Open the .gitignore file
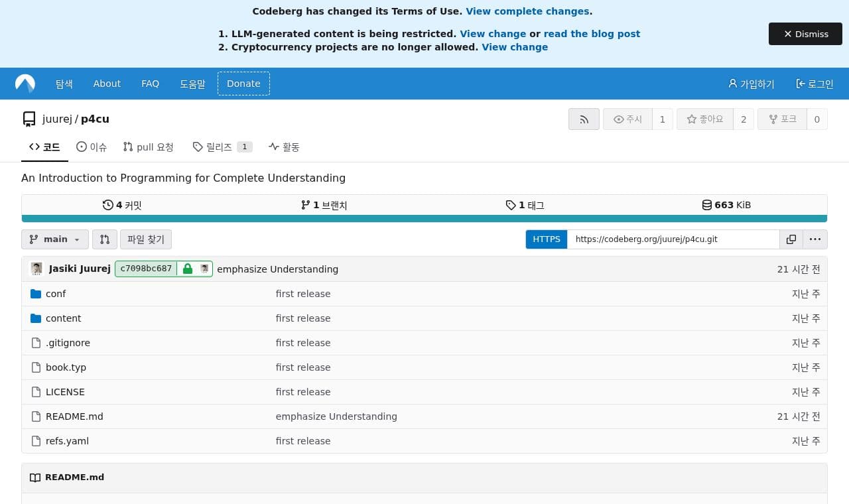The image size is (849, 504). click(x=68, y=343)
